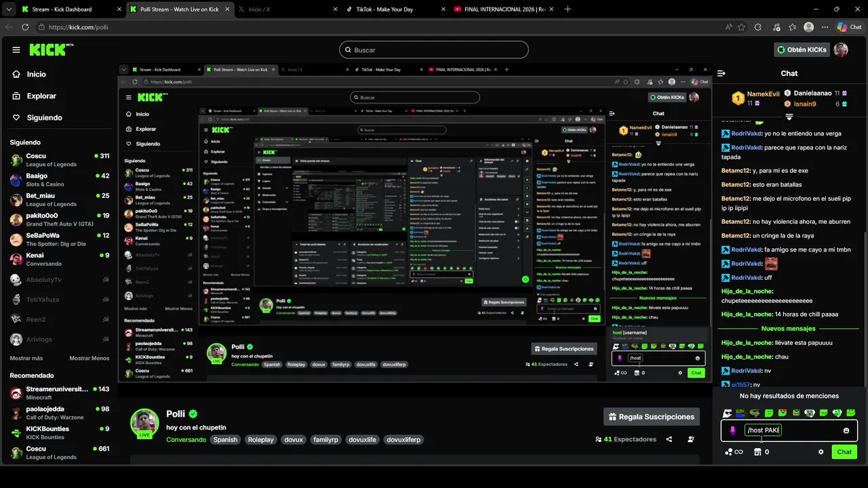Collapse the chat panel with the arrow icon

(x=722, y=73)
